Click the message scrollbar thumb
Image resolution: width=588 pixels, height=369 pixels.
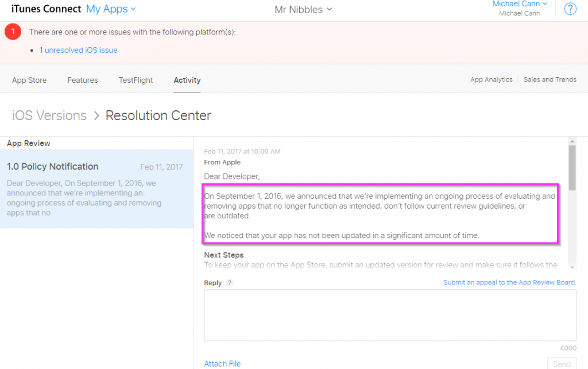click(x=572, y=167)
